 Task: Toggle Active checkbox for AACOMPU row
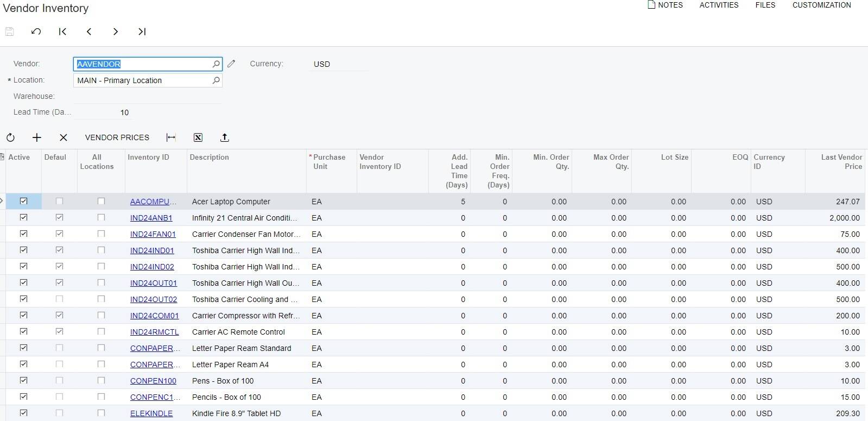(x=23, y=201)
